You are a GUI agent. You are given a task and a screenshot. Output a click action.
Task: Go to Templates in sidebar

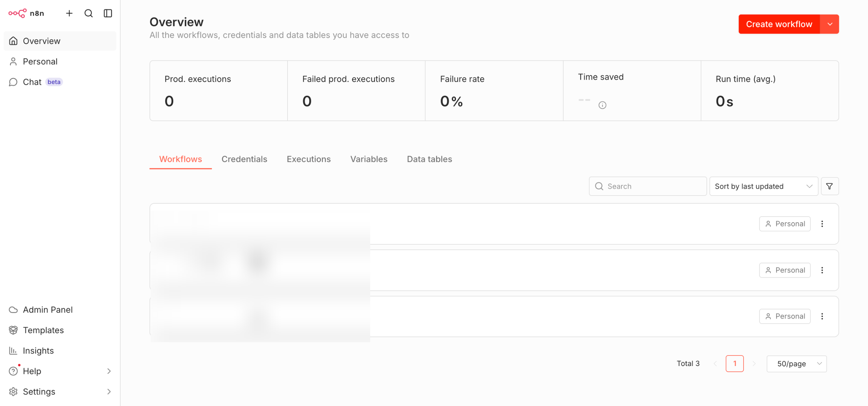[43, 330]
